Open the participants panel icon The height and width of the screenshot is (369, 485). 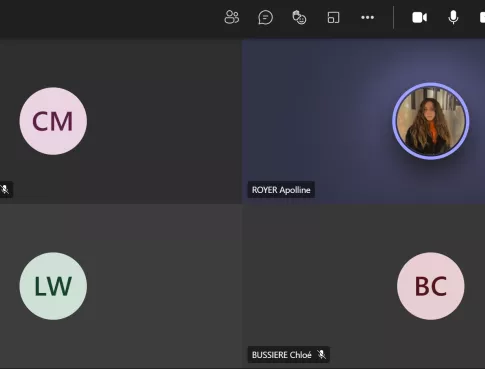tap(232, 17)
